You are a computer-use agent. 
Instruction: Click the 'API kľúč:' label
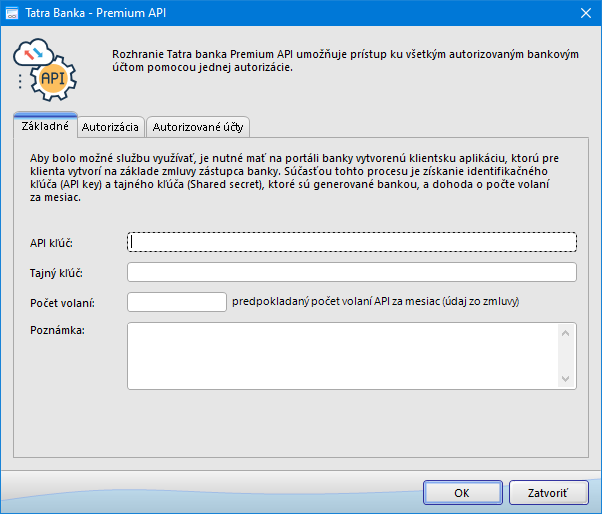(x=51, y=243)
